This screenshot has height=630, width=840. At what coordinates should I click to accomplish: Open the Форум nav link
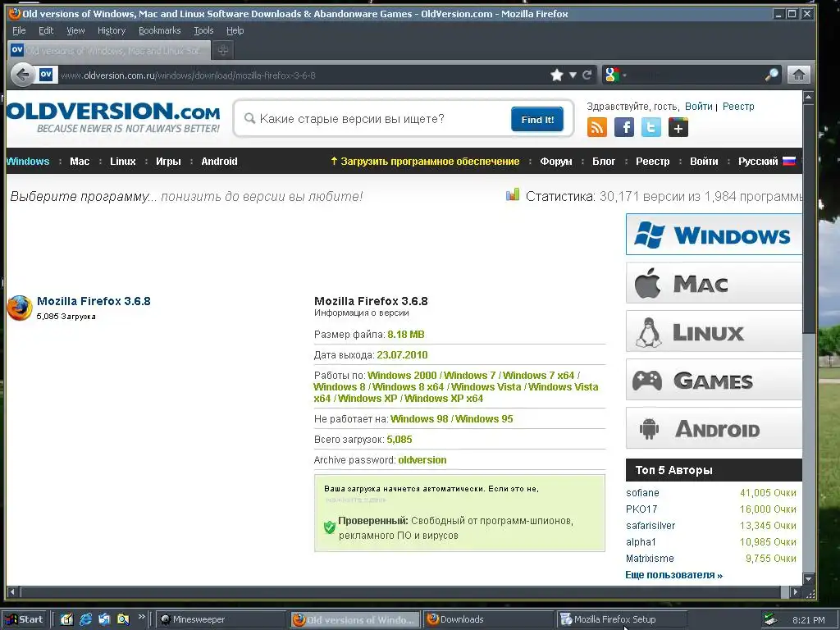555,162
